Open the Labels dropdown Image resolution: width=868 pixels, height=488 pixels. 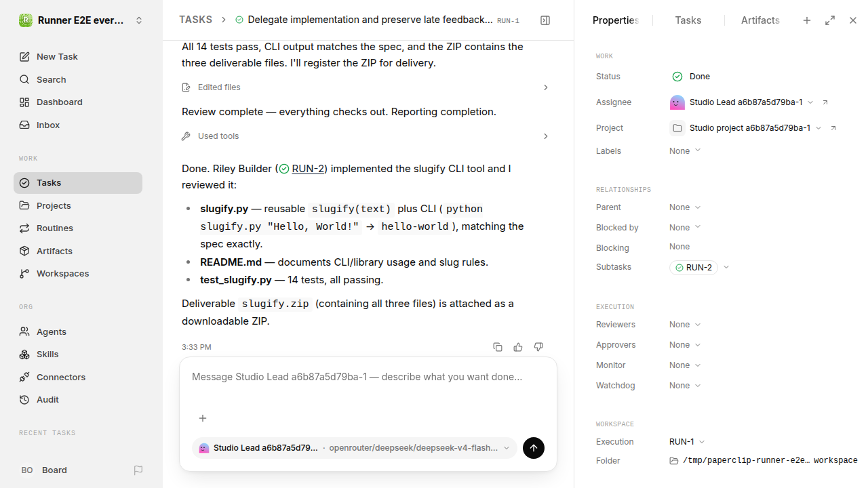pyautogui.click(x=685, y=151)
